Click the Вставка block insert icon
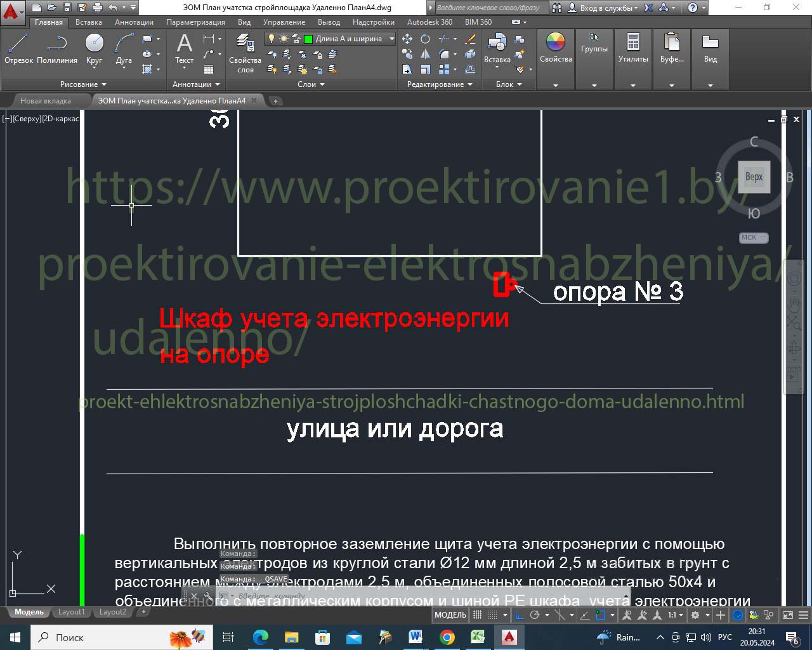The width and height of the screenshot is (812, 650). tap(497, 48)
